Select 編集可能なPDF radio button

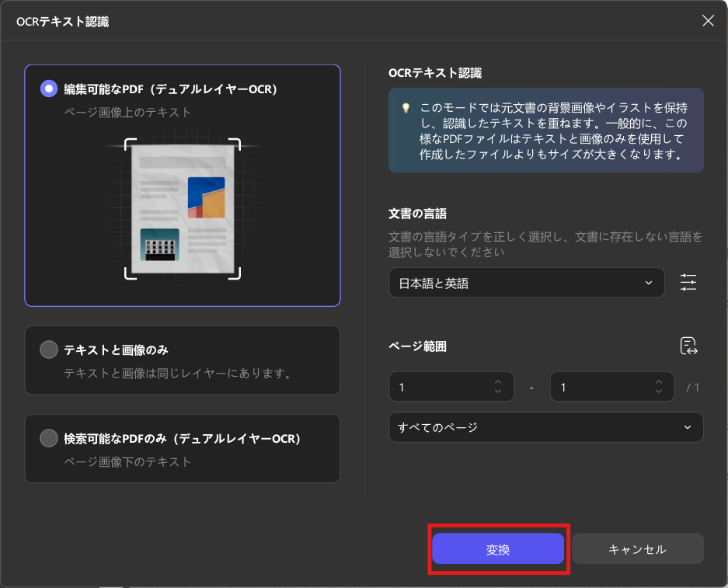coord(49,89)
